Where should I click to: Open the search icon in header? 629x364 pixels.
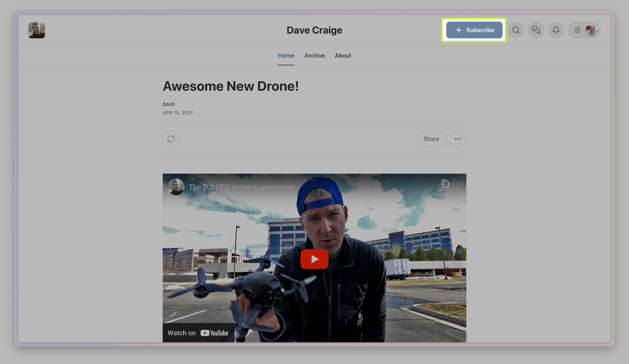(516, 30)
